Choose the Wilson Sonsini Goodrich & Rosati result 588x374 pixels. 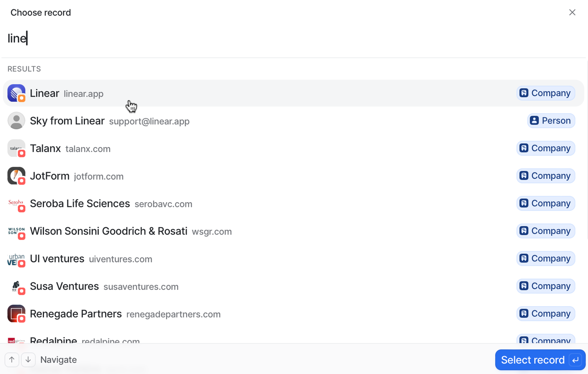point(108,231)
